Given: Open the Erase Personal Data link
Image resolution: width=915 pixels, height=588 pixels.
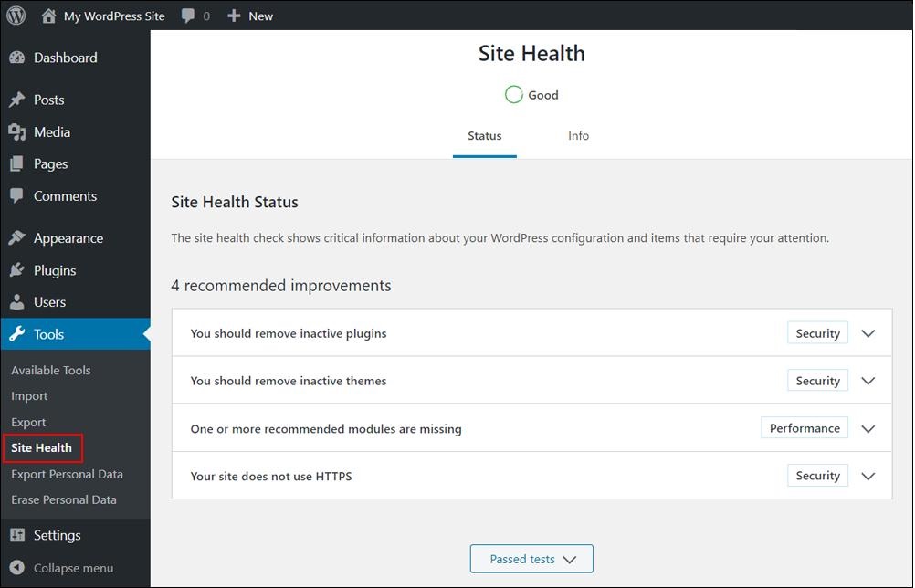Looking at the screenshot, I should click(x=64, y=500).
